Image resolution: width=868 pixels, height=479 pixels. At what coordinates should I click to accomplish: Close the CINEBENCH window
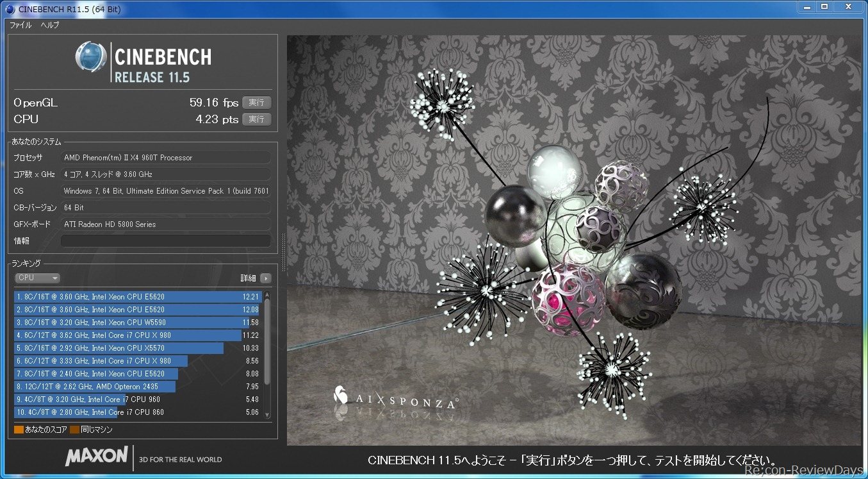(x=848, y=7)
